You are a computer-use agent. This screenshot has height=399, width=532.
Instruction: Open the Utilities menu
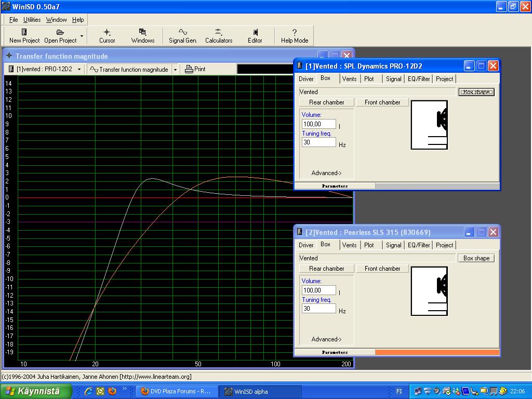point(32,20)
